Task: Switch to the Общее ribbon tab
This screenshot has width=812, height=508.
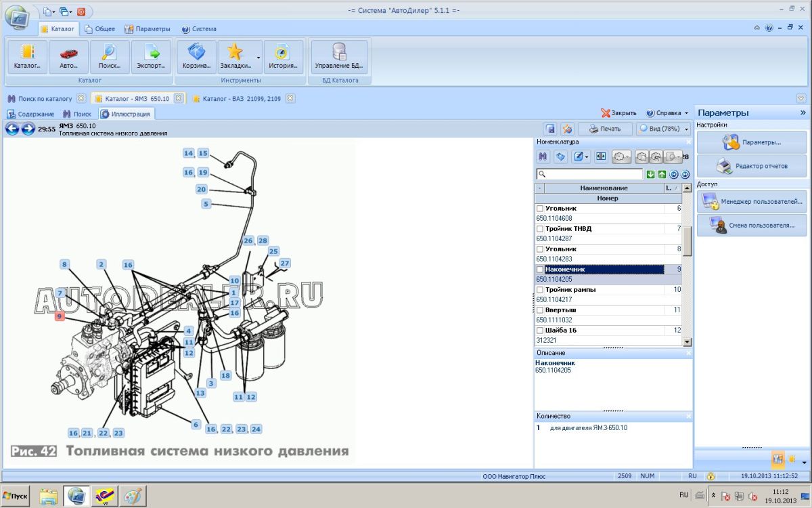Action: pos(100,29)
